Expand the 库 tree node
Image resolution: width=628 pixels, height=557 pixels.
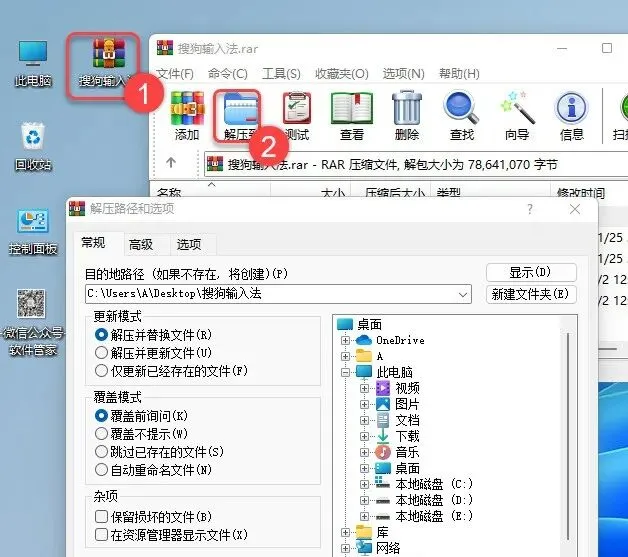point(345,532)
